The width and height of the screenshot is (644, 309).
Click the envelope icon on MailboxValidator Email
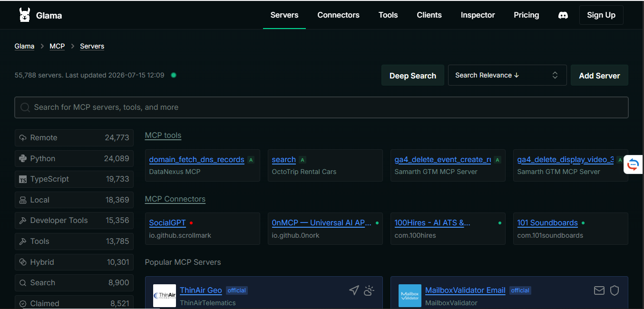(x=599, y=290)
